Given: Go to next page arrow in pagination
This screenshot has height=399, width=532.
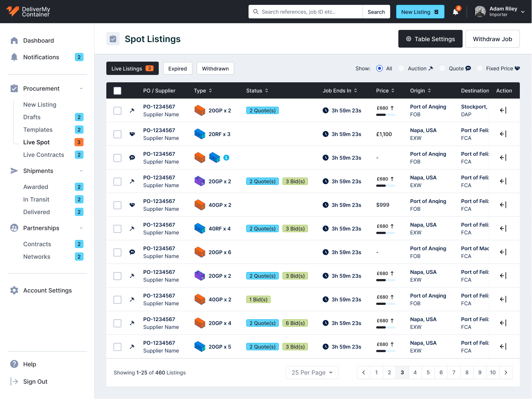Looking at the screenshot, I should tap(506, 372).
